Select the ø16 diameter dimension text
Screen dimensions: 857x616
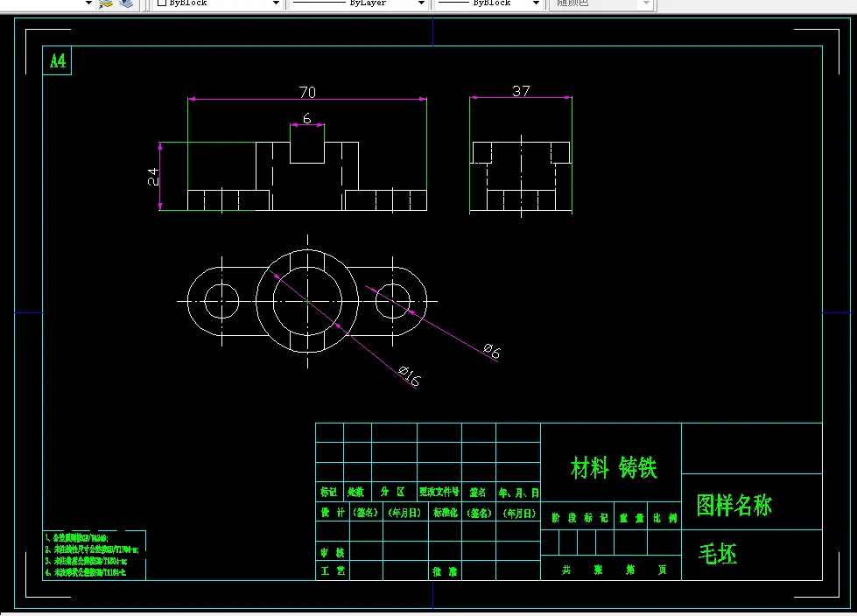coord(410,376)
